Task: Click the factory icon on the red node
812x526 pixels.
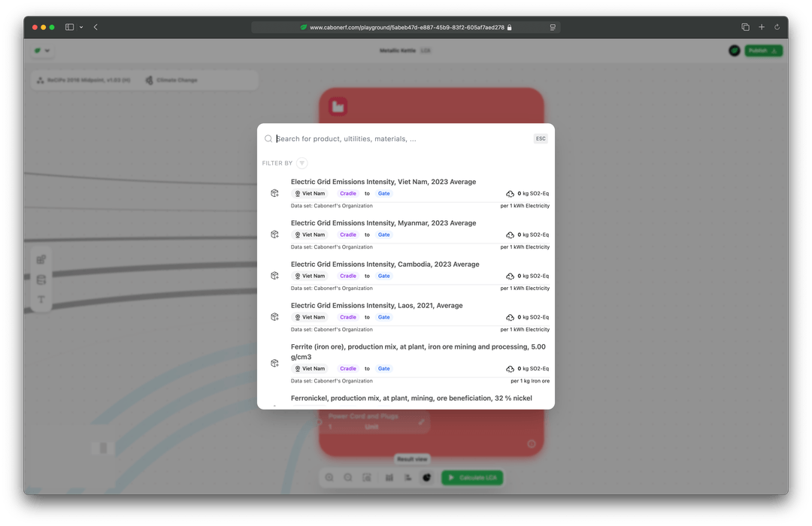Action: 338,107
